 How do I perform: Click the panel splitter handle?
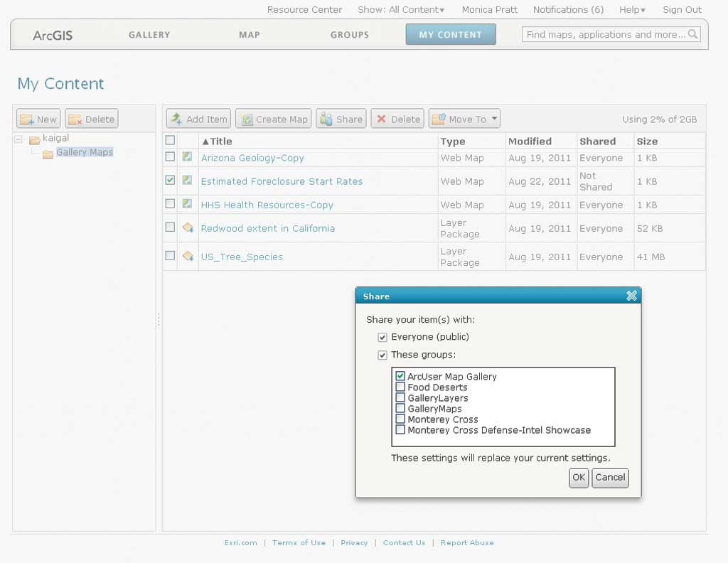click(x=159, y=319)
